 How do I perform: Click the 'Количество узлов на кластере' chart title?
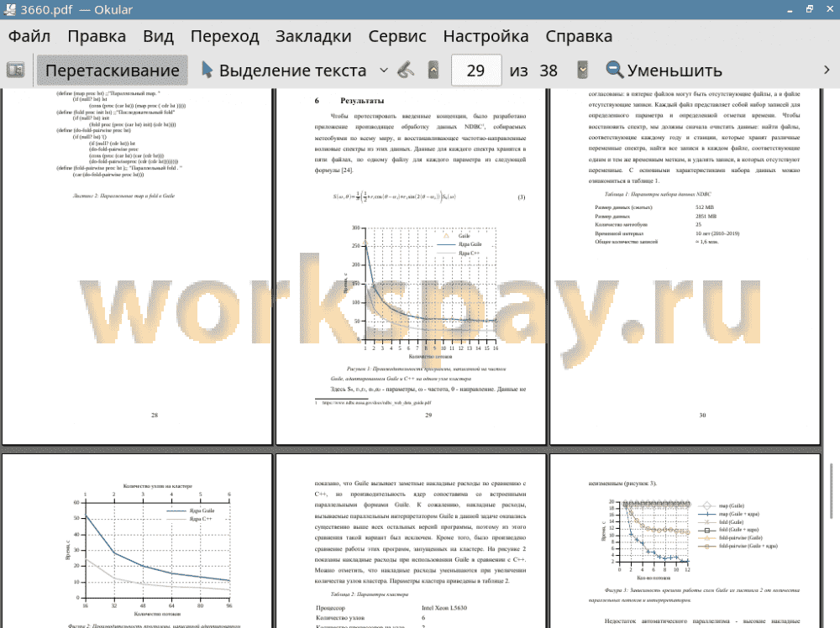tap(158, 486)
